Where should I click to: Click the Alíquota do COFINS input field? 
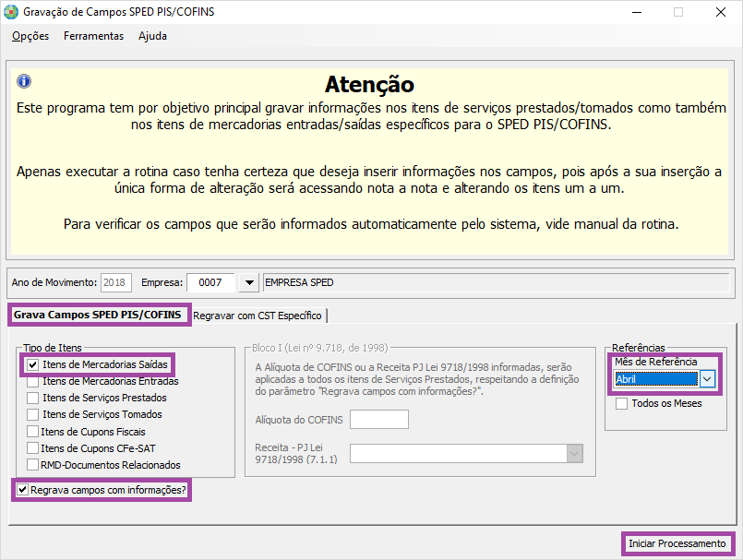(x=379, y=420)
